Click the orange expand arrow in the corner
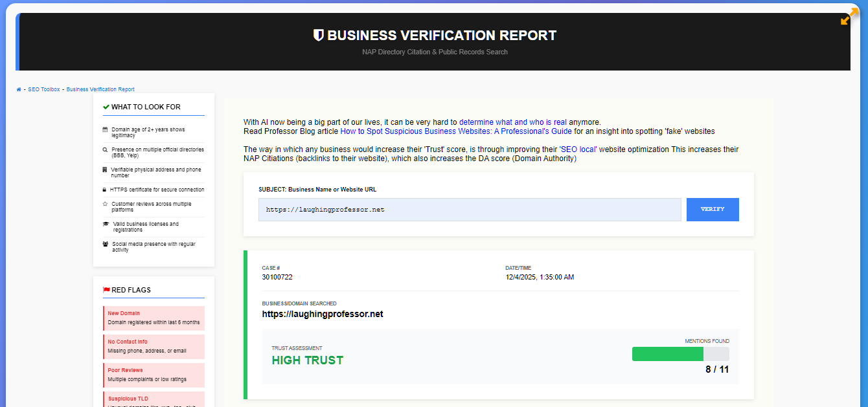 (x=847, y=17)
